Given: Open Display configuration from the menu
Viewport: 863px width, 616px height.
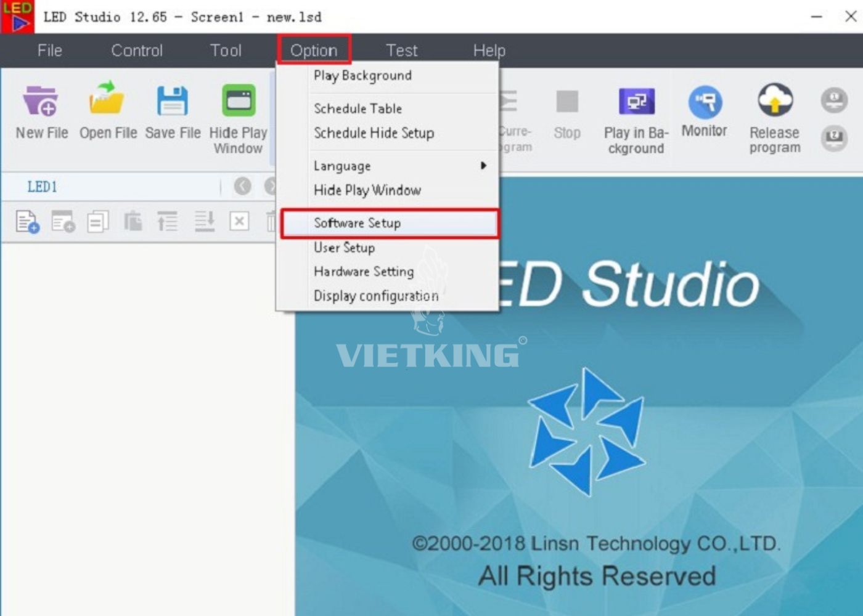Looking at the screenshot, I should coord(376,296).
